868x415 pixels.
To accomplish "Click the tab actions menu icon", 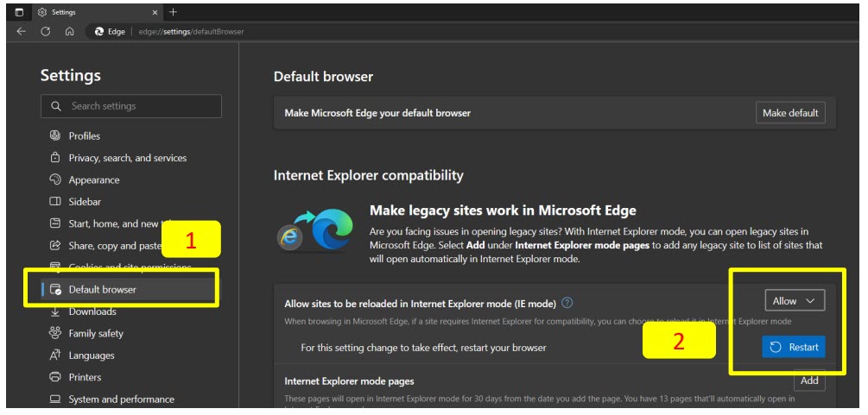I will point(19,12).
